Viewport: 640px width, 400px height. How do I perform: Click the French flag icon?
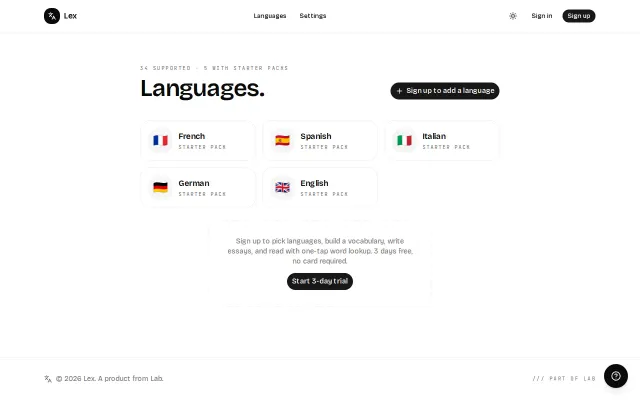(x=160, y=140)
